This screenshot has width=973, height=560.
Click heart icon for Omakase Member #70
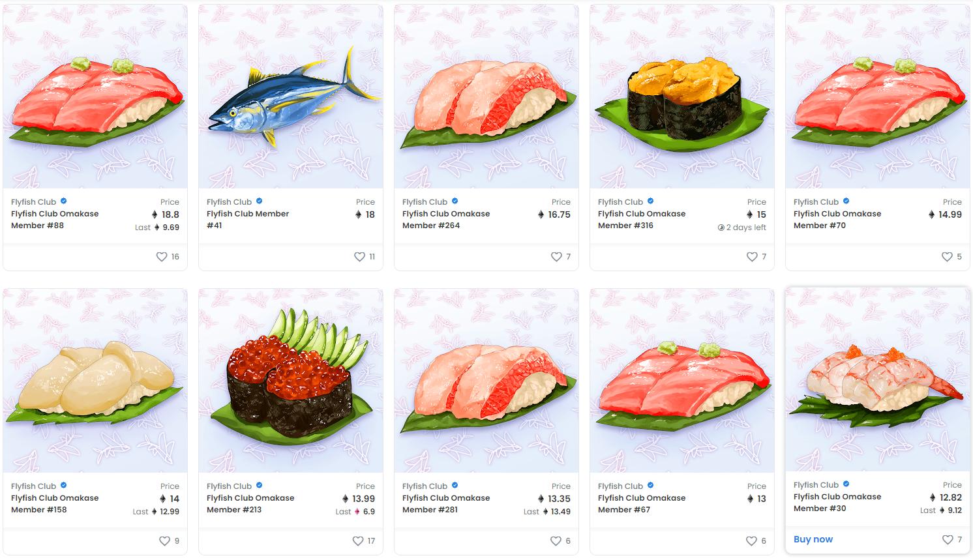[947, 257]
